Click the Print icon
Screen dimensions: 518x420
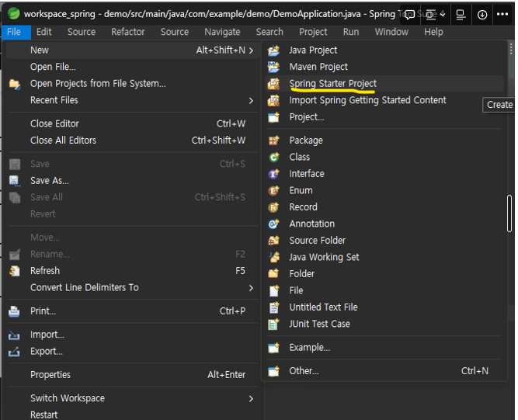click(15, 311)
